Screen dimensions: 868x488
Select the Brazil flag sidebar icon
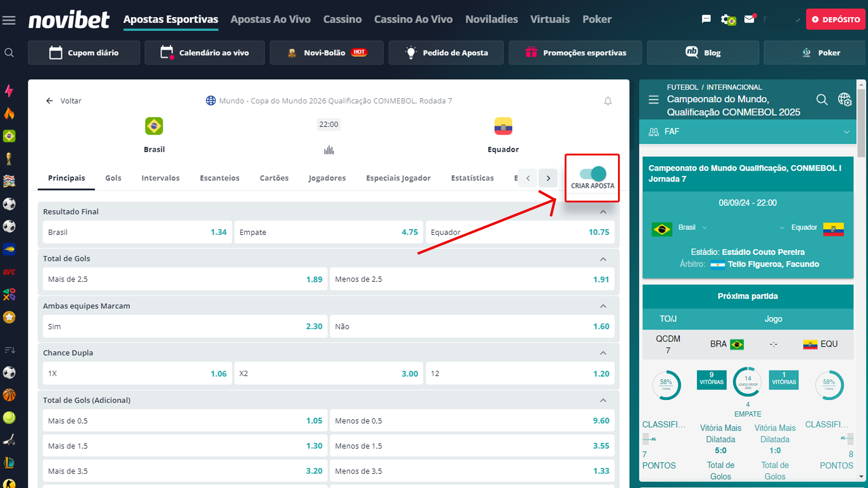click(x=9, y=136)
